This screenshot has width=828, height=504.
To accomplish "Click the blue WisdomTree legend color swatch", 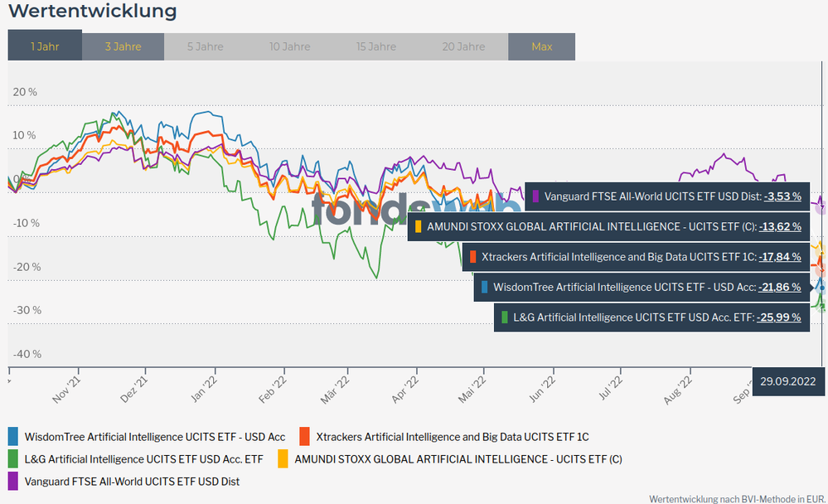I will [13, 436].
